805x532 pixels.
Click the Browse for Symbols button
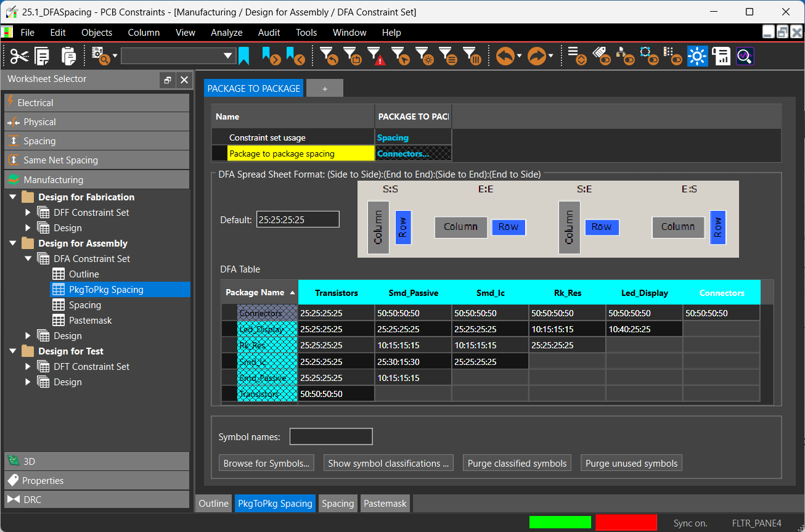point(266,464)
